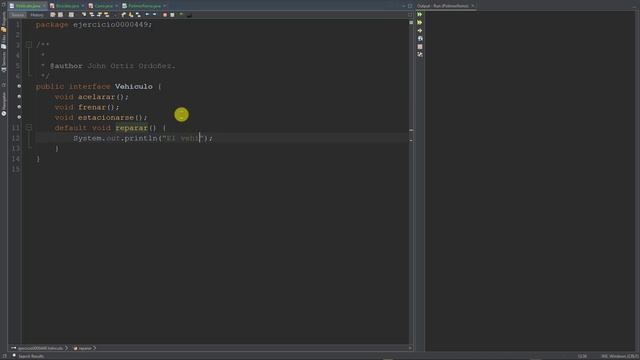Click the Last Edit toolbar icon
The height and width of the screenshot is (360, 640).
(x=53, y=15)
